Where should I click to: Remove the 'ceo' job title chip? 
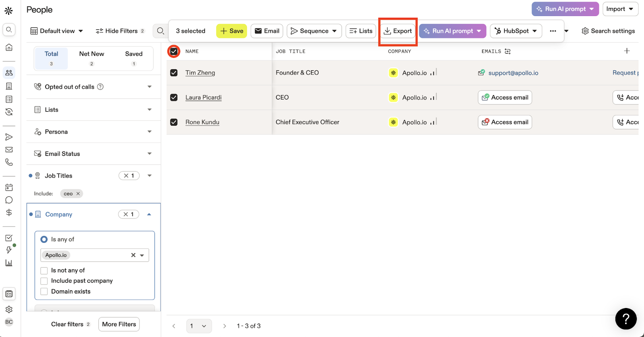78,194
